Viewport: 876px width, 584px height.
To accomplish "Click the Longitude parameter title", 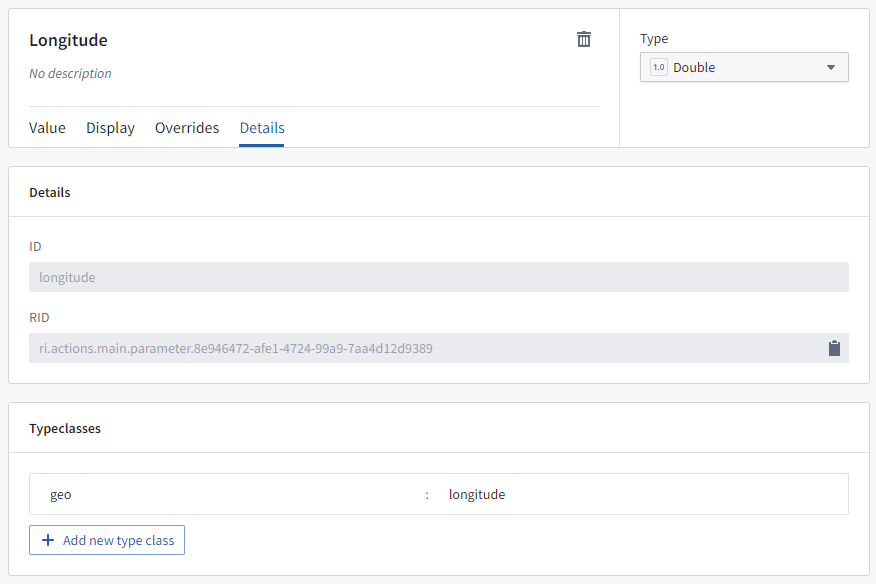I will point(68,40).
